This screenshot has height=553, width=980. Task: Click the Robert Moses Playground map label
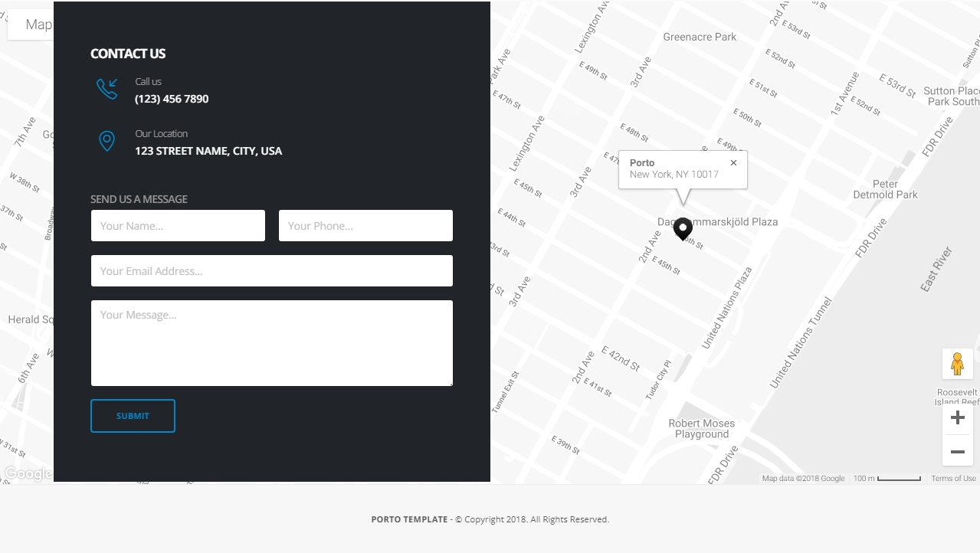point(701,429)
